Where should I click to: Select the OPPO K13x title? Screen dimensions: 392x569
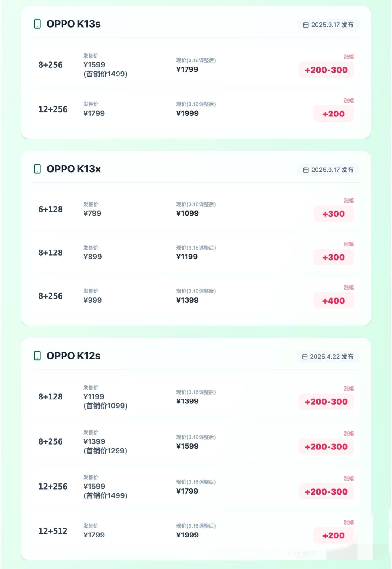(73, 169)
